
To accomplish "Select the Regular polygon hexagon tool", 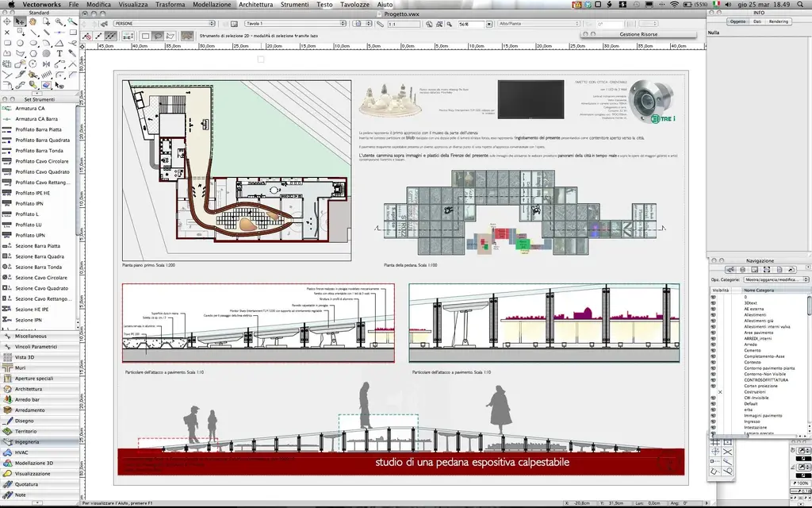I will [33, 53].
